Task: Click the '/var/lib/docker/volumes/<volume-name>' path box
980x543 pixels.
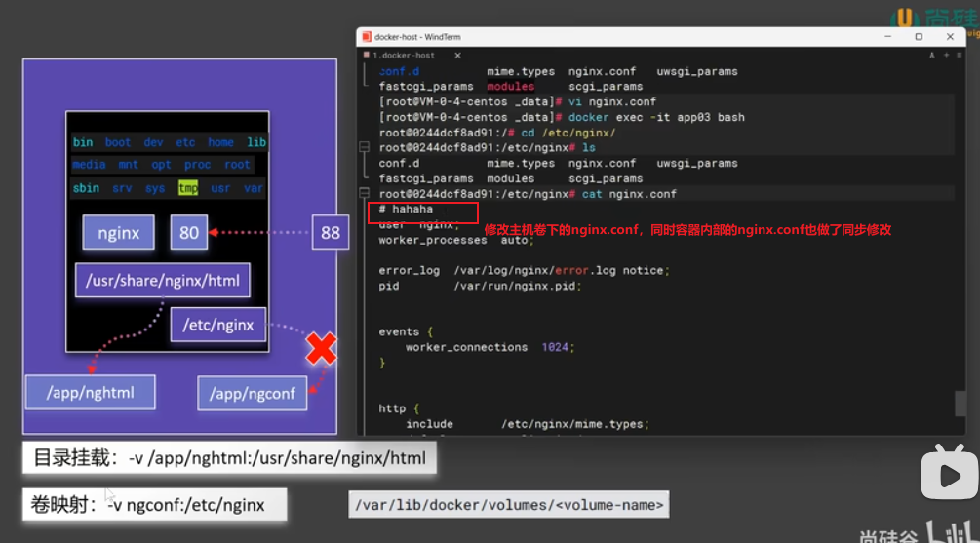Action: click(509, 505)
